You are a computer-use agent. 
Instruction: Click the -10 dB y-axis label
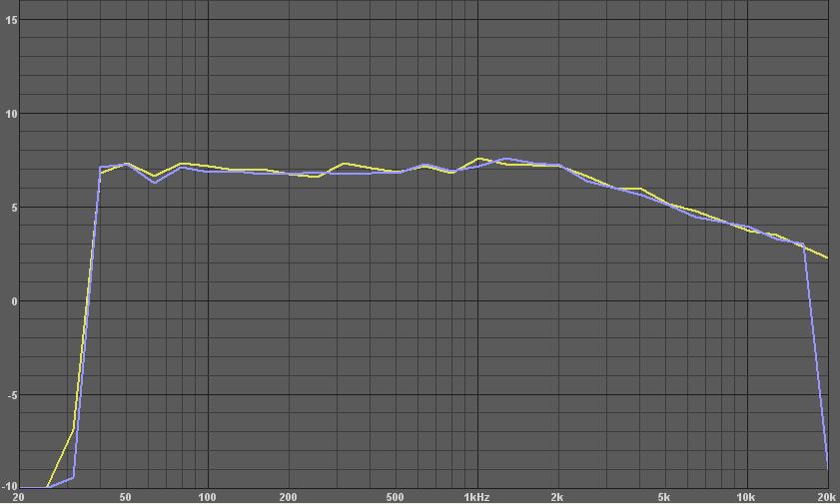10,486
